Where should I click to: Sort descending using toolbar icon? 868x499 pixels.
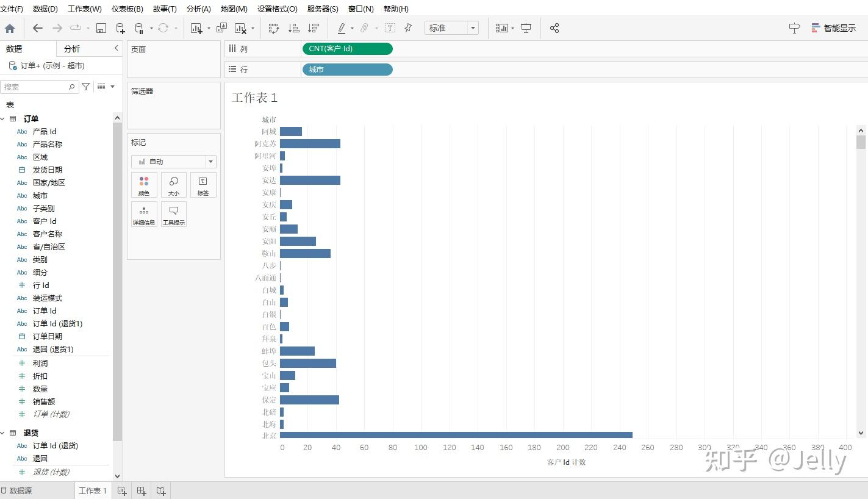[x=314, y=28]
